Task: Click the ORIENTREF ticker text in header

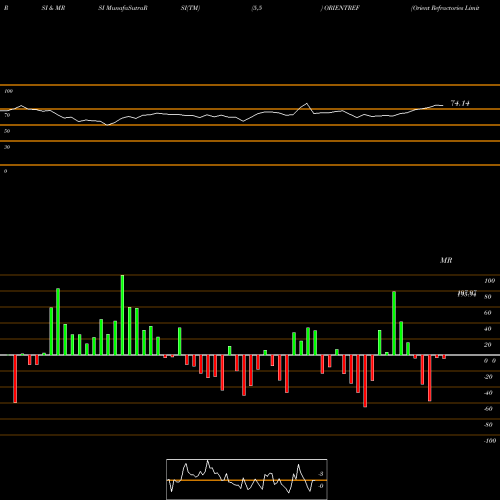Action: tap(342, 8)
